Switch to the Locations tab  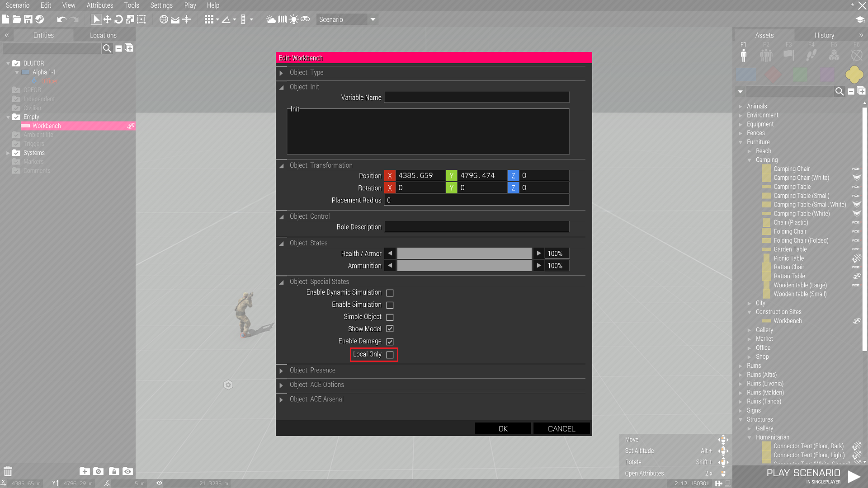click(103, 35)
